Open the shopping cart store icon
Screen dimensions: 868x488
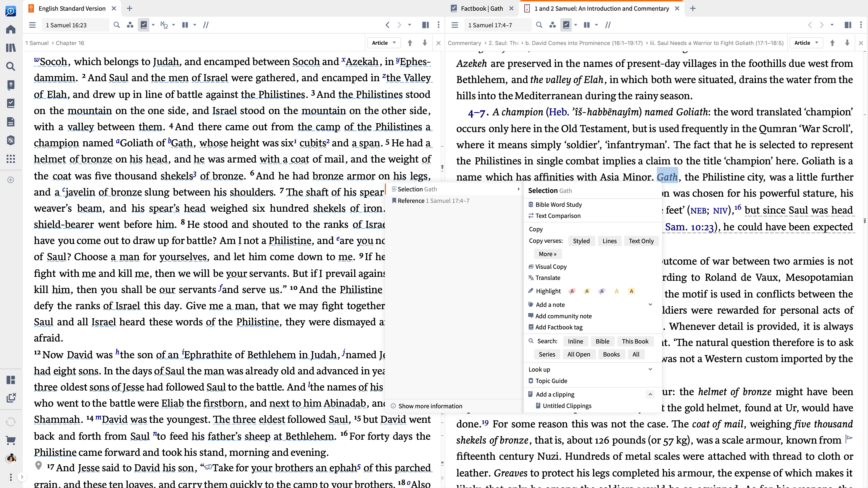pyautogui.click(x=11, y=440)
